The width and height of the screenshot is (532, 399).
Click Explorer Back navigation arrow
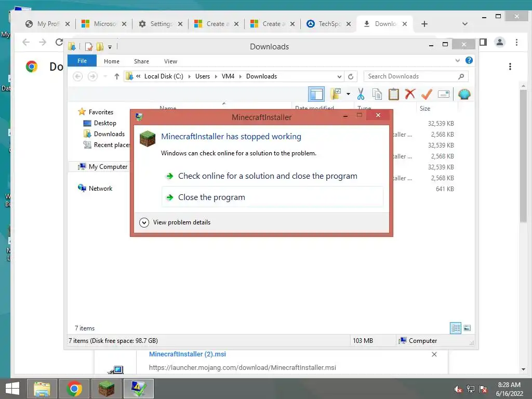pyautogui.click(x=78, y=76)
